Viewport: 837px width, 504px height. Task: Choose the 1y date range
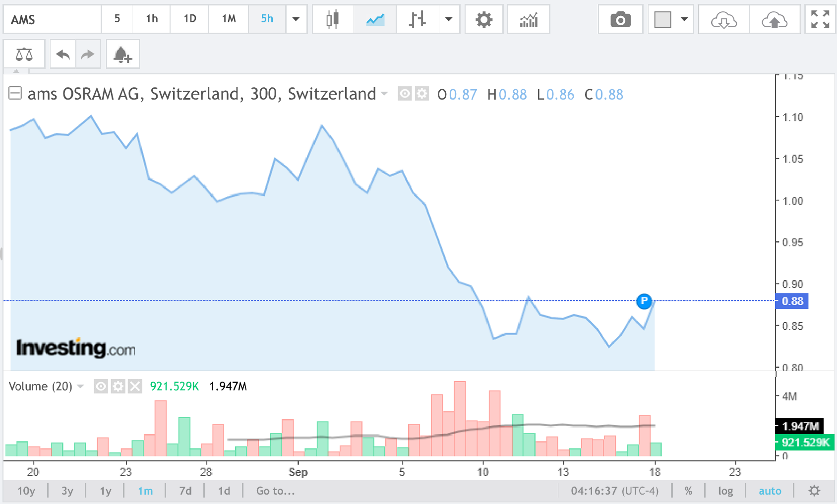(106, 491)
